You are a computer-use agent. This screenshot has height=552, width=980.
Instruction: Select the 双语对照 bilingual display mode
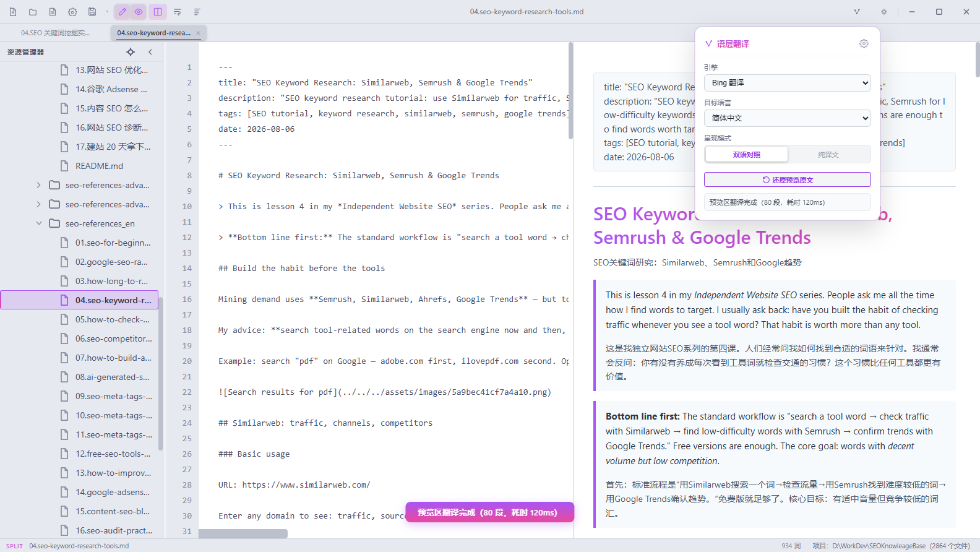coord(747,155)
